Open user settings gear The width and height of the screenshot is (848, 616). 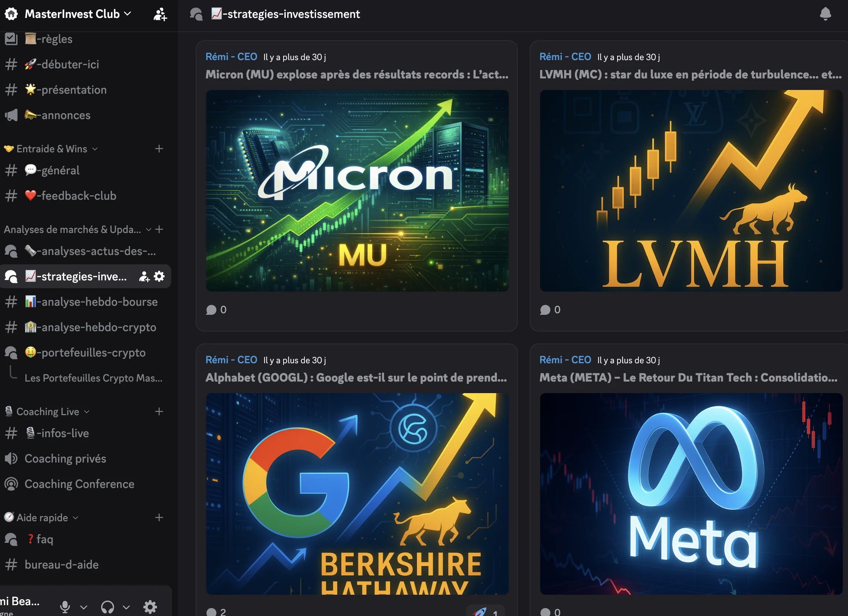[150, 607]
